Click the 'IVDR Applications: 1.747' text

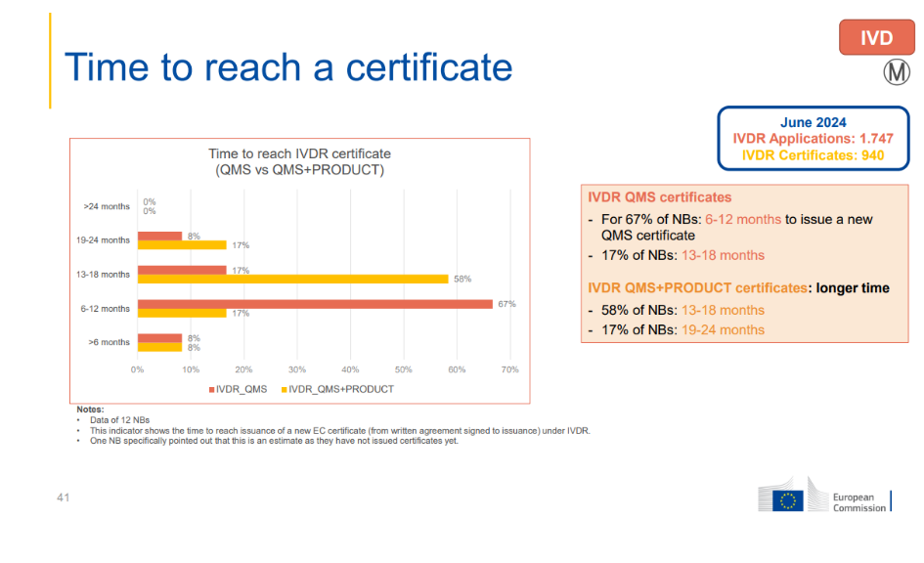click(813, 139)
